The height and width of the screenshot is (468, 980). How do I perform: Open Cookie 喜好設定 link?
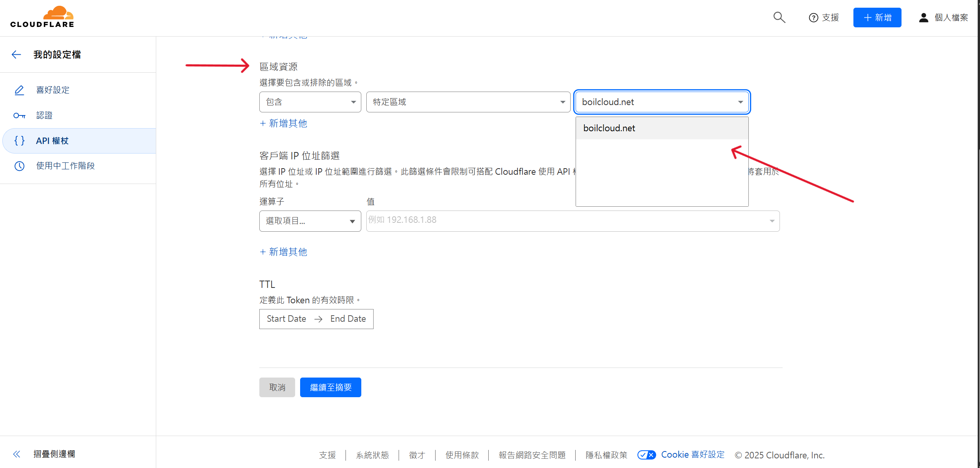[x=693, y=455]
